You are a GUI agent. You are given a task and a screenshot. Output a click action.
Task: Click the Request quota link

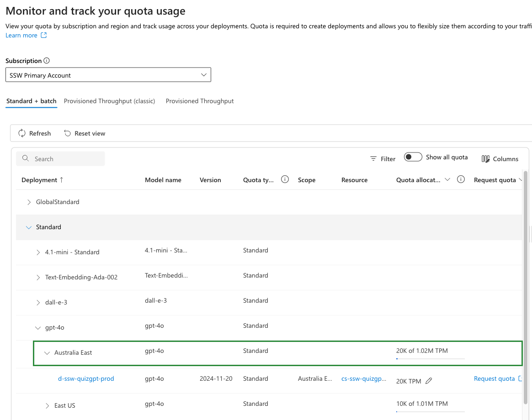coord(495,378)
